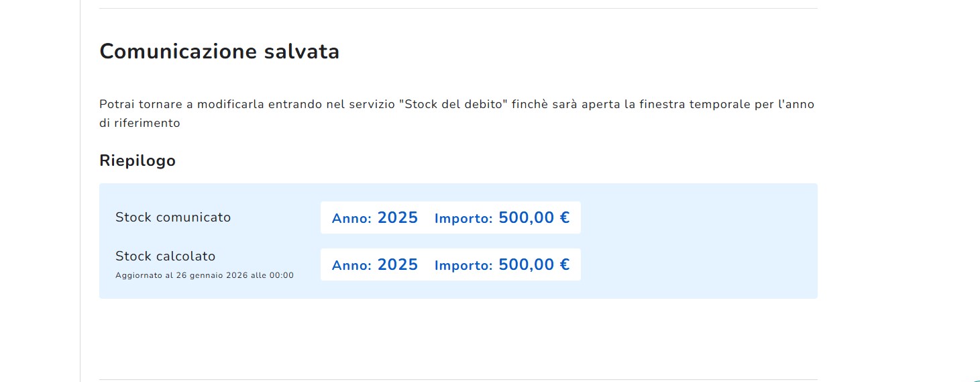Viewport: 980px width, 382px height.
Task: Click the horizontal divider below the summary
Action: (x=458, y=379)
